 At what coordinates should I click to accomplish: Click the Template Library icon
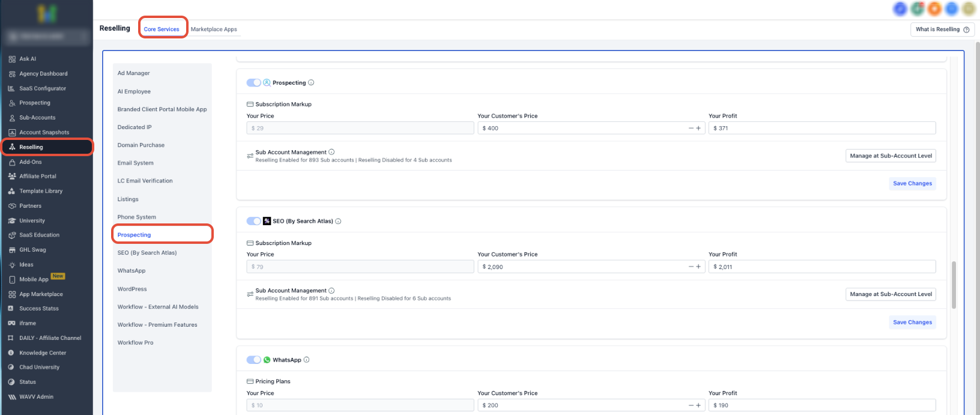click(x=12, y=191)
